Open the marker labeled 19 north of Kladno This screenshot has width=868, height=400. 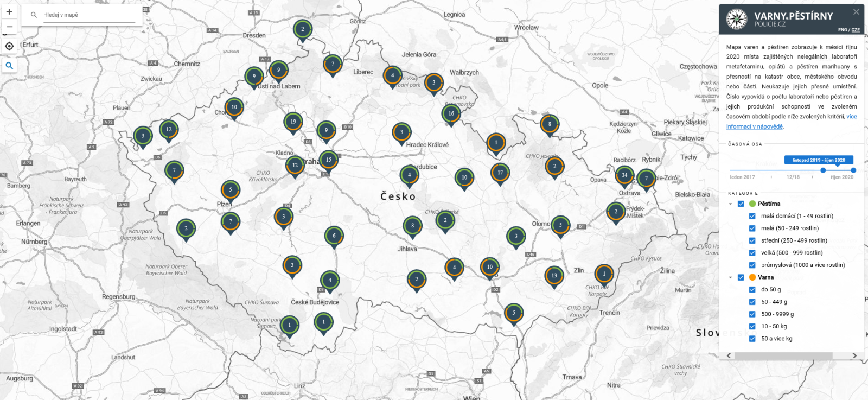293,122
